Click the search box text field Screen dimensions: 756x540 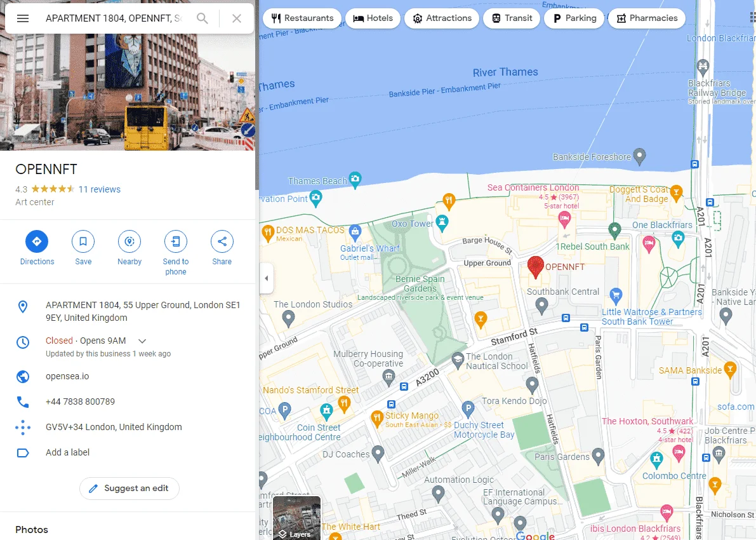click(x=113, y=18)
